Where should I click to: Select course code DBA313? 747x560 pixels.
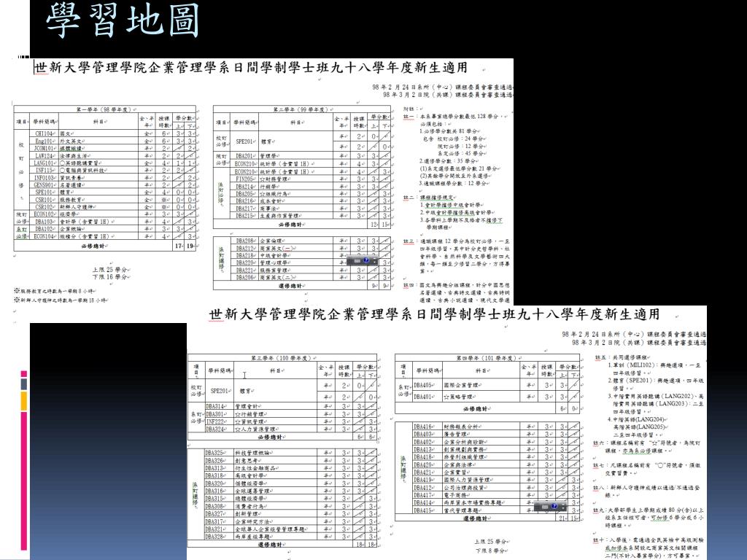coord(214,467)
